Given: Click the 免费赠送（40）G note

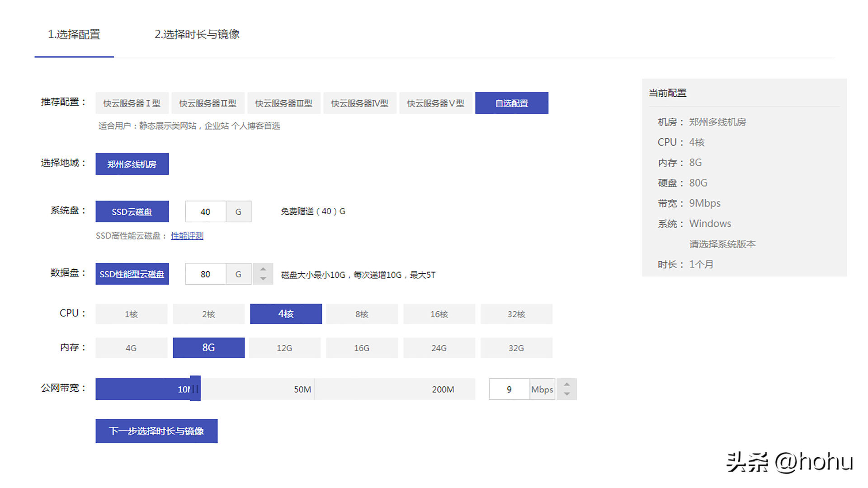Looking at the screenshot, I should [313, 211].
